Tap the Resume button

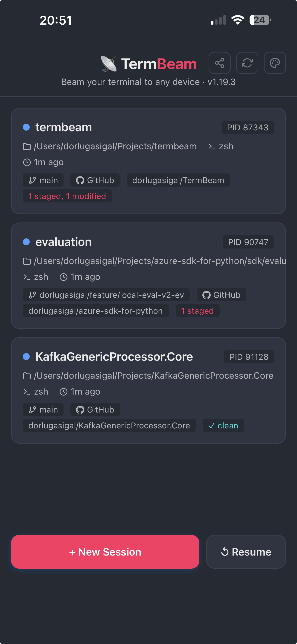coord(246,552)
